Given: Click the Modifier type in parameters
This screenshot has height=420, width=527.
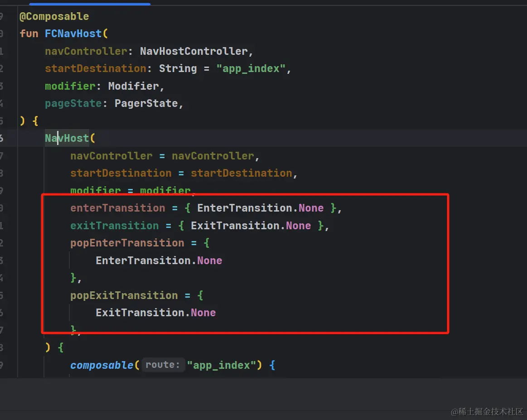Looking at the screenshot, I should point(133,86).
